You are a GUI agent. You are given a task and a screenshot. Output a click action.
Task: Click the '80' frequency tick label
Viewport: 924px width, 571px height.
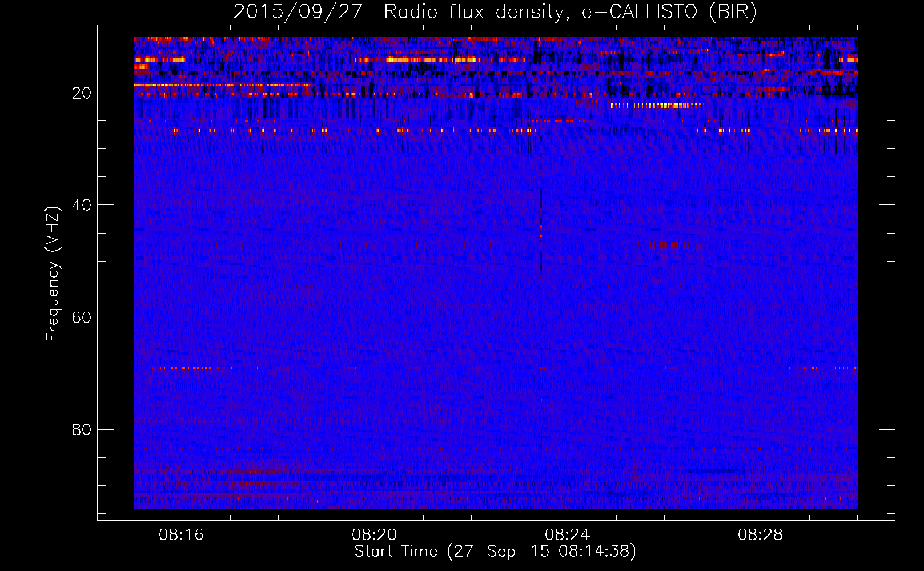pos(82,429)
